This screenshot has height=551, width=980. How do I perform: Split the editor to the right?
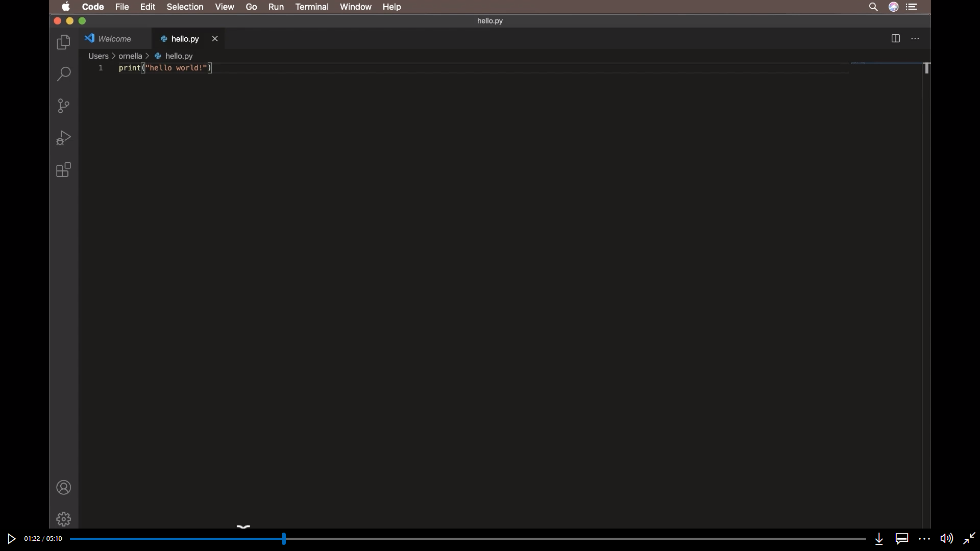[895, 39]
